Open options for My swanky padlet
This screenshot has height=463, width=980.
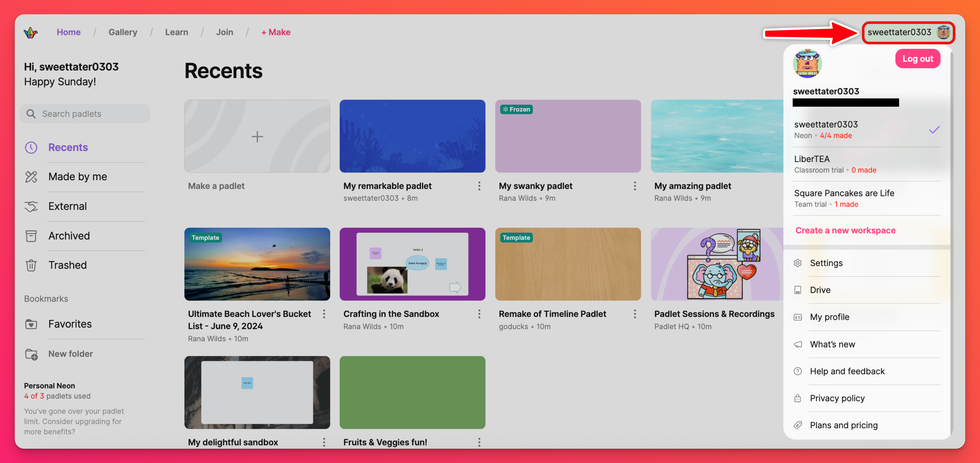pyautogui.click(x=635, y=186)
